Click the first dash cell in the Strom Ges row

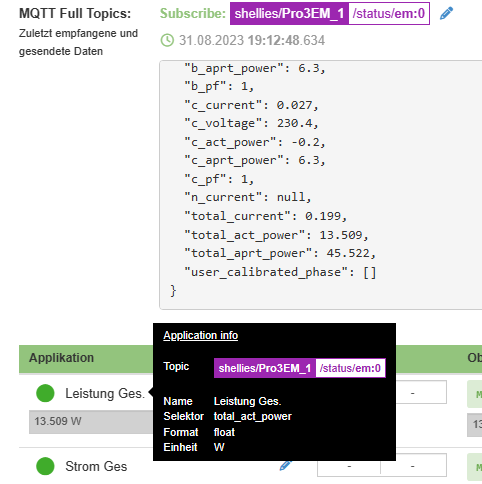349,466
